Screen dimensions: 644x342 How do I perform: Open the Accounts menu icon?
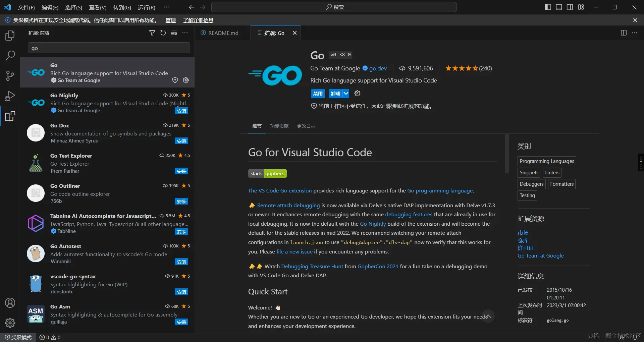click(x=10, y=303)
